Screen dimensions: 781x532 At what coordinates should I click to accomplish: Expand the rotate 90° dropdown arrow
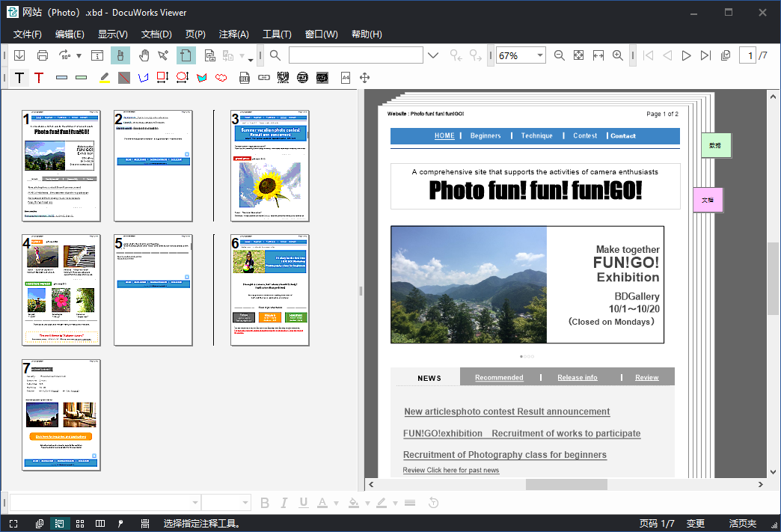pos(79,55)
